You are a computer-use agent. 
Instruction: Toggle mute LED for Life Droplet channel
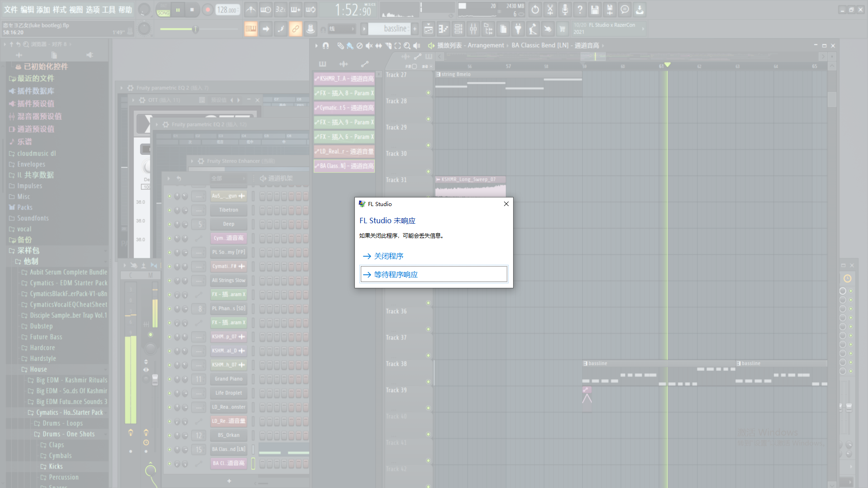(x=170, y=393)
